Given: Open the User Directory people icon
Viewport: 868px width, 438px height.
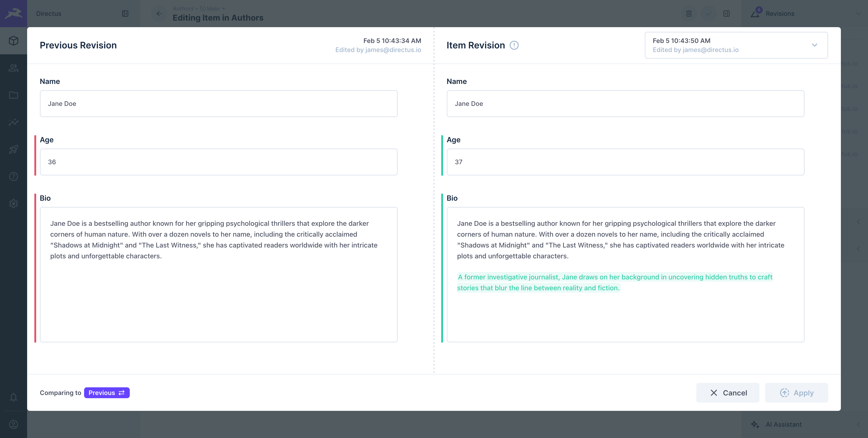Looking at the screenshot, I should [x=14, y=68].
